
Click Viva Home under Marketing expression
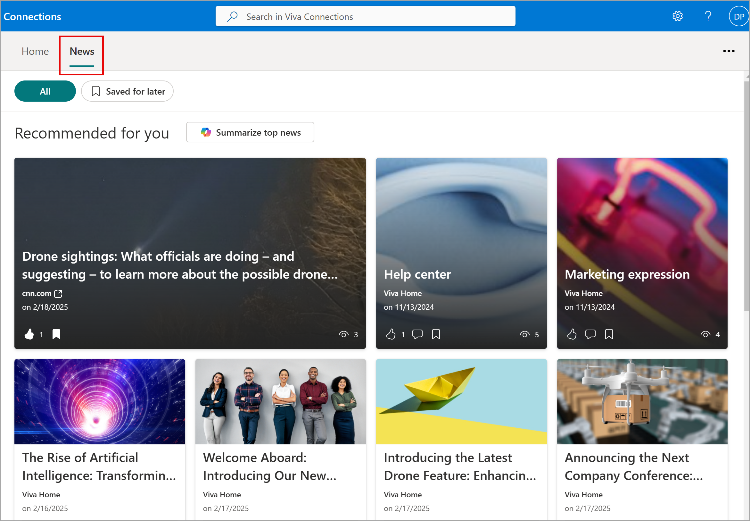(584, 293)
